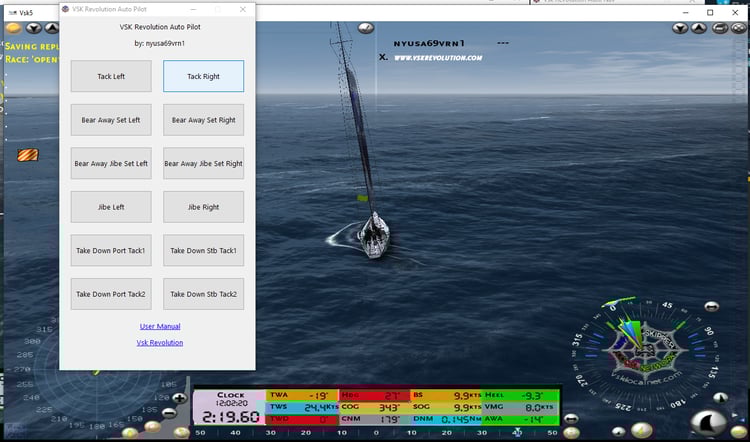Viewport: 750px width, 442px height.
Task: Click the yellow oval button in Vsk5 top-left
Action: [13, 28]
